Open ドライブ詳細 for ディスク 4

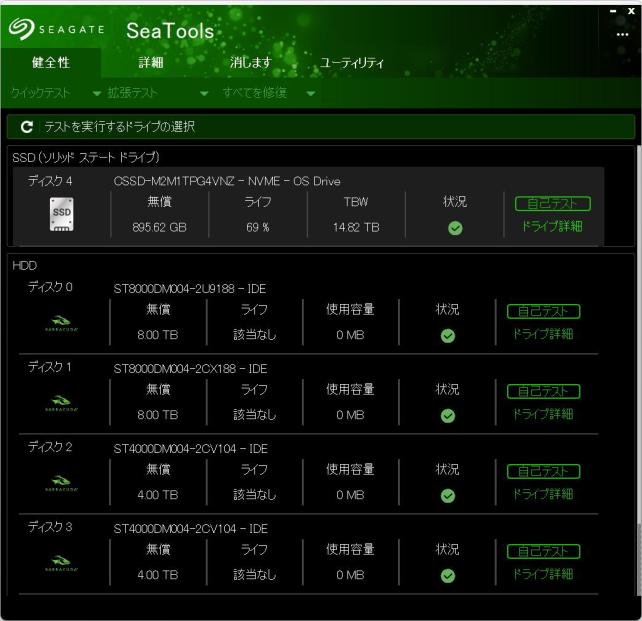[552, 226]
